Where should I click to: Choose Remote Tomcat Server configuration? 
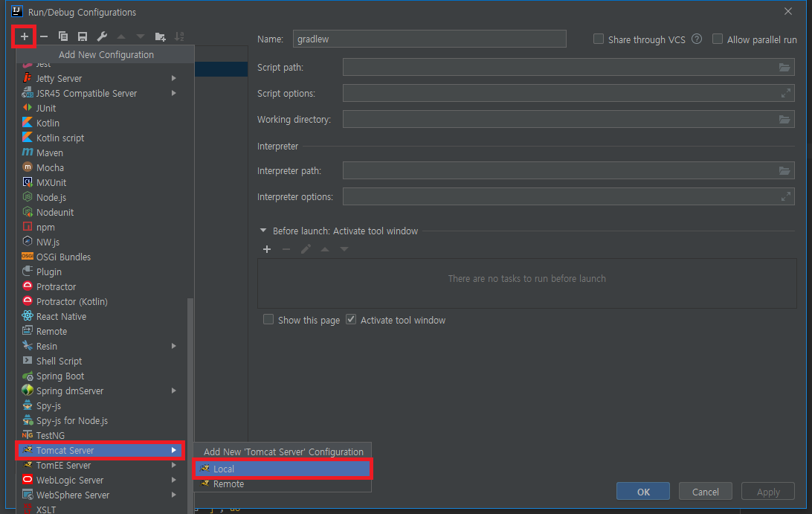point(283,484)
